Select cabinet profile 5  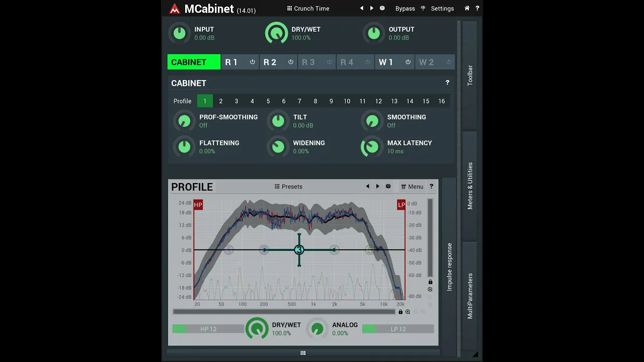coord(268,101)
